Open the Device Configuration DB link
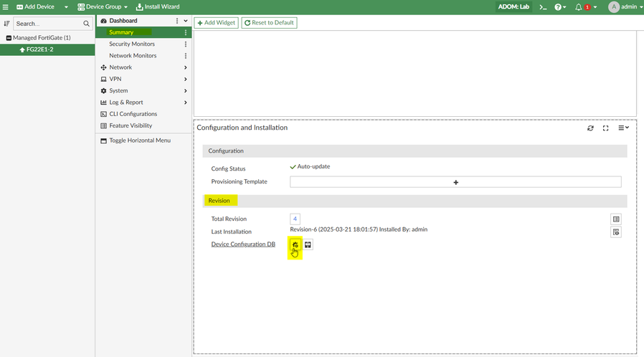The width and height of the screenshot is (644, 357). pos(243,244)
